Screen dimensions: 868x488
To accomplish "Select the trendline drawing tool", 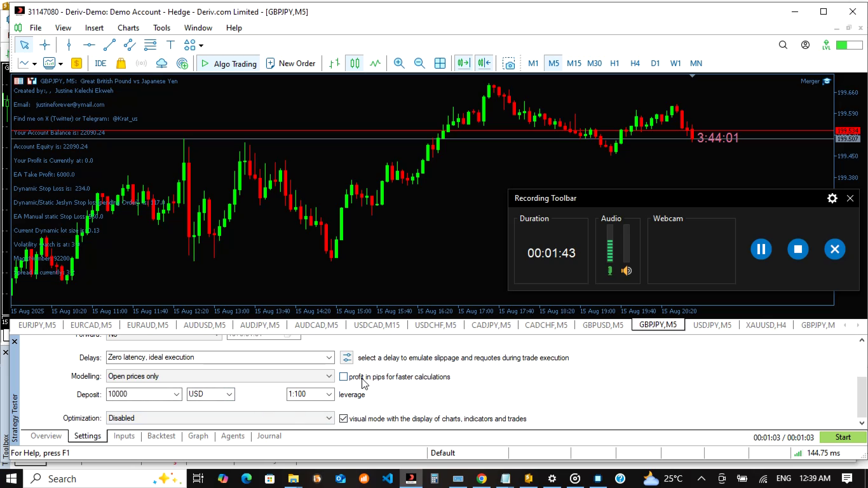I will click(x=109, y=45).
